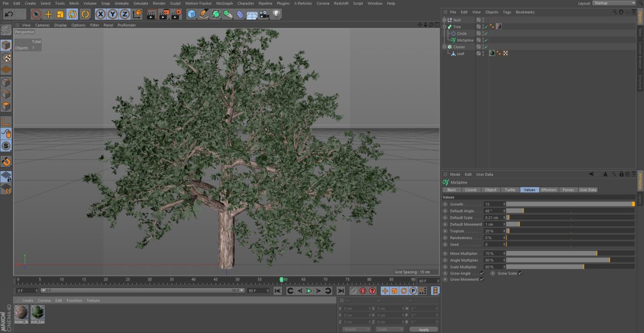Select the Scale tool in the top toolbar
The image size is (644, 333).
(60, 14)
